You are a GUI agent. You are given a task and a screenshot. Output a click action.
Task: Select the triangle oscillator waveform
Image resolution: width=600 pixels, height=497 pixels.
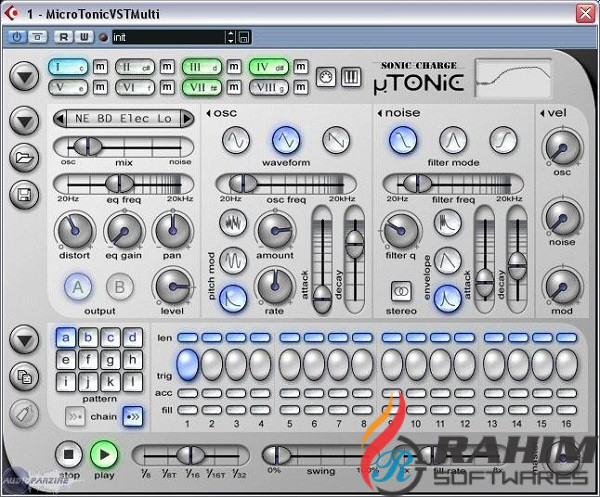(x=286, y=140)
